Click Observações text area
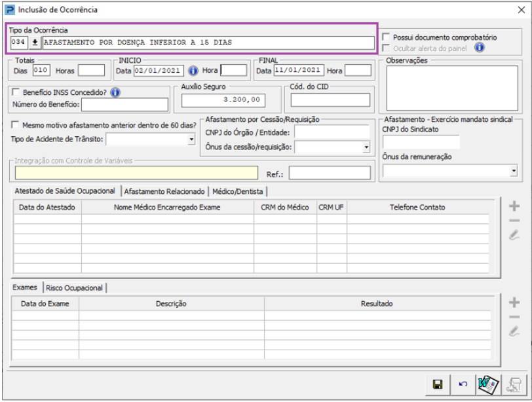 [452, 88]
